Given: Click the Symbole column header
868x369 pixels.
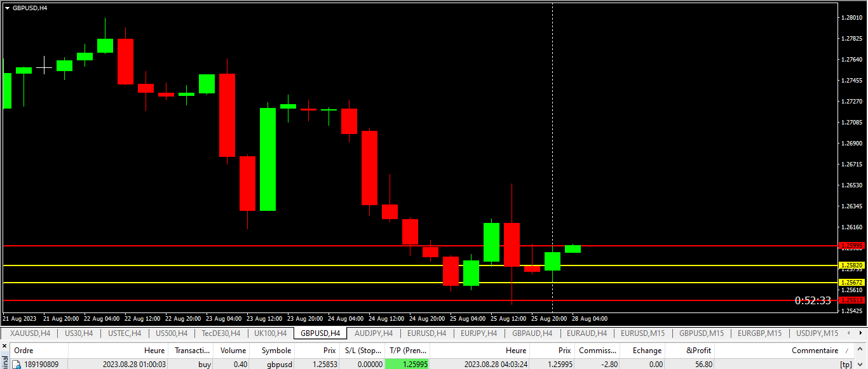Looking at the screenshot, I should (276, 351).
